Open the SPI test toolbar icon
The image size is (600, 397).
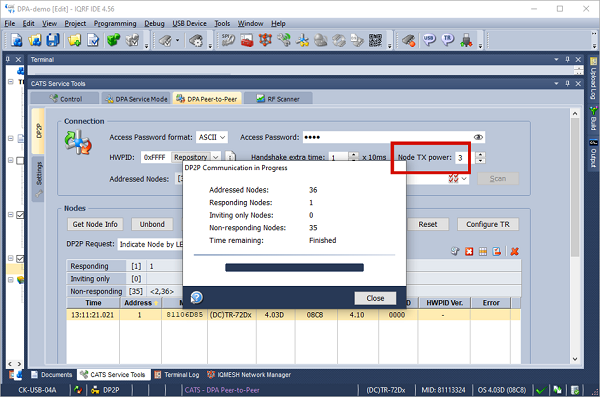point(228,40)
